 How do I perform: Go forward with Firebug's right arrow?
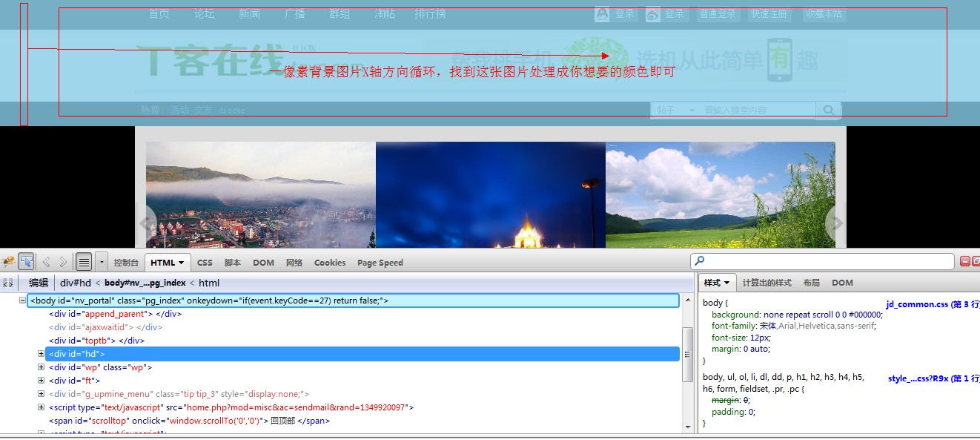[63, 262]
